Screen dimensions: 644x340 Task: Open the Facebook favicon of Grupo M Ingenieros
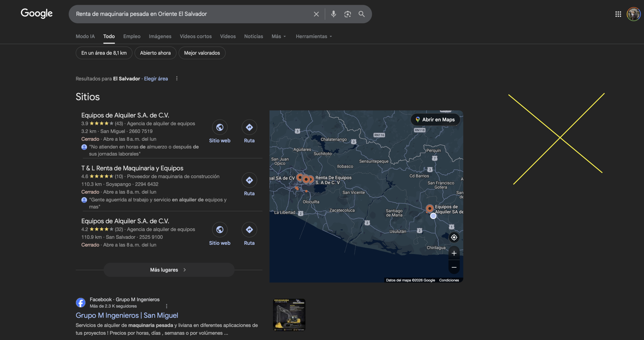click(80, 302)
